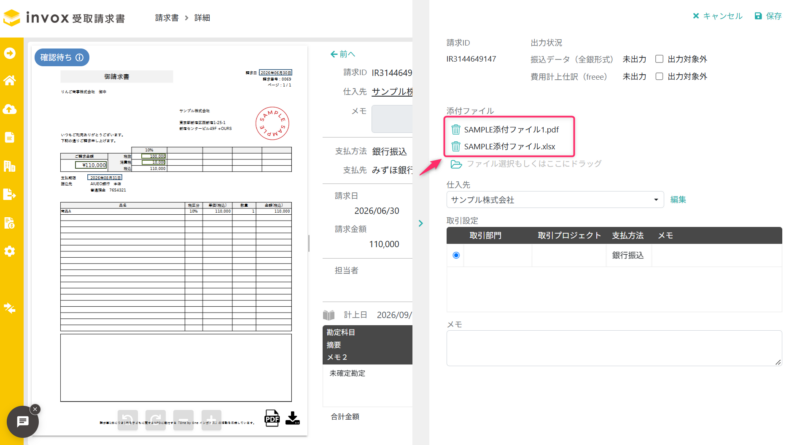Rotate invoice preview counterclockwise
The height and width of the screenshot is (445, 800).
[128, 420]
